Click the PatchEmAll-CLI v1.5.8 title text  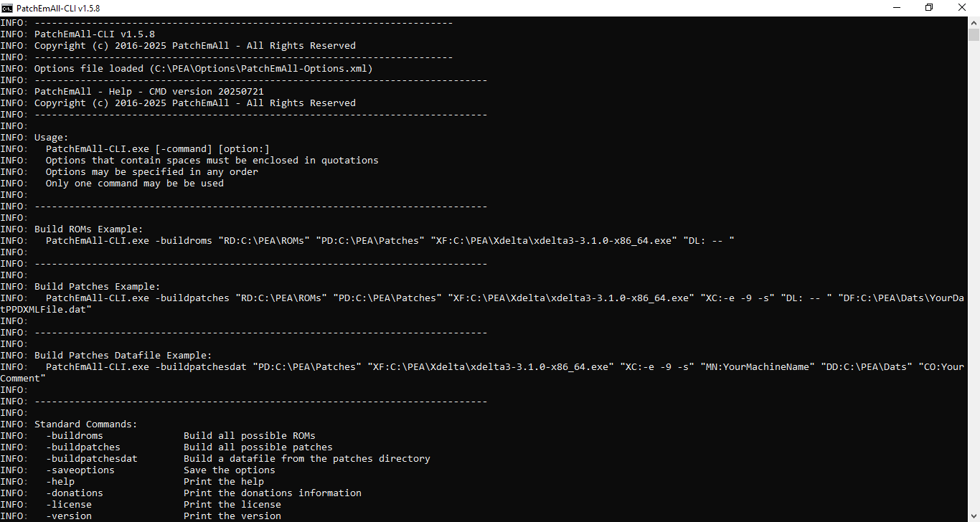[58, 7]
